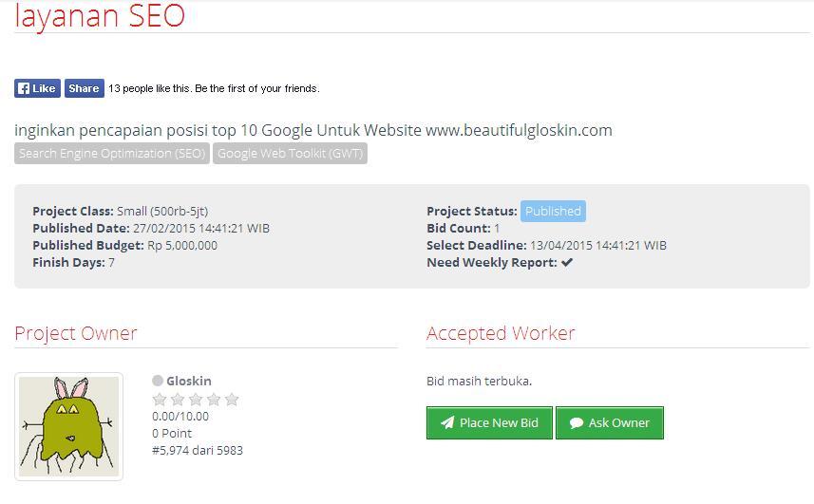Click the grey status dot beside Gloskin
Viewport: 814px width, 504px height.
click(158, 381)
